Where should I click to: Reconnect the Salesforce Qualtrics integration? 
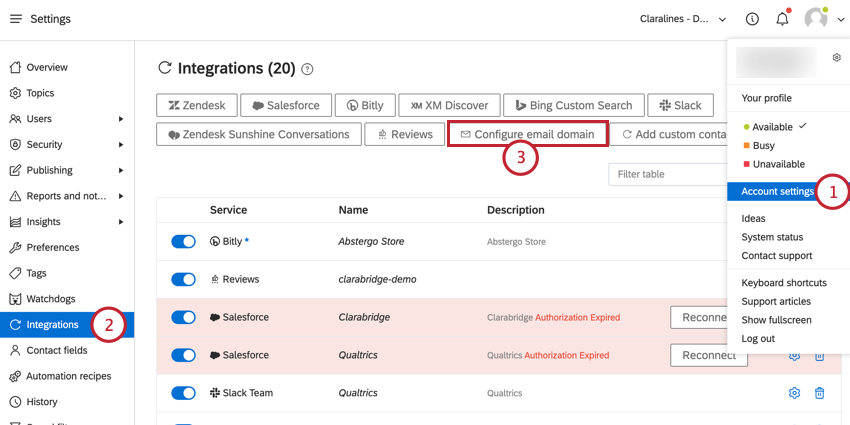[x=709, y=355]
